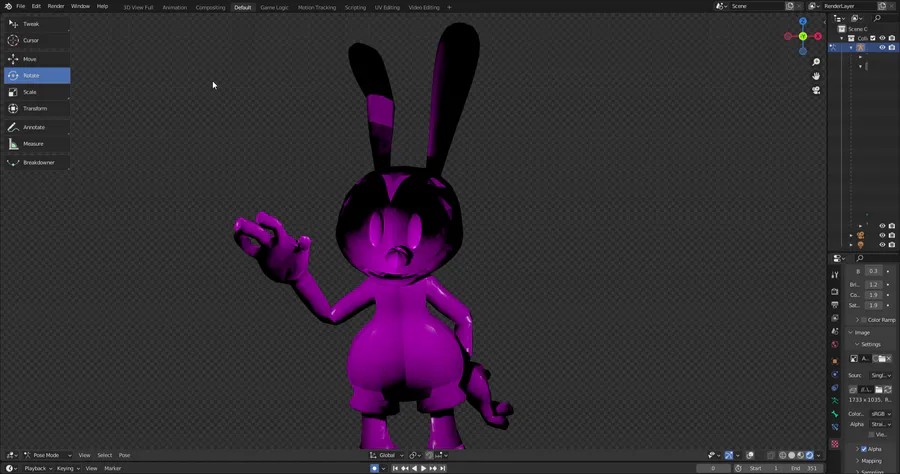Click the Brightness value field 1.2
The width and height of the screenshot is (900, 474).
click(x=873, y=285)
